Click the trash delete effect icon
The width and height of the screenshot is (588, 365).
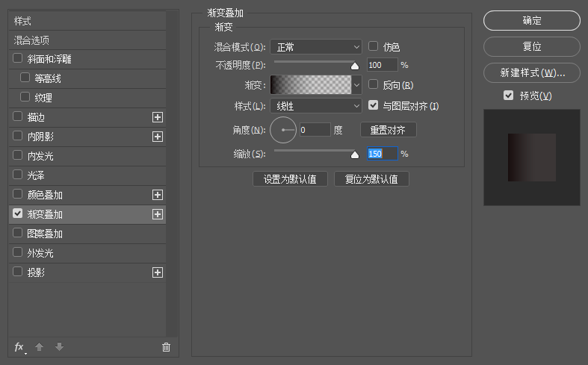click(x=166, y=347)
